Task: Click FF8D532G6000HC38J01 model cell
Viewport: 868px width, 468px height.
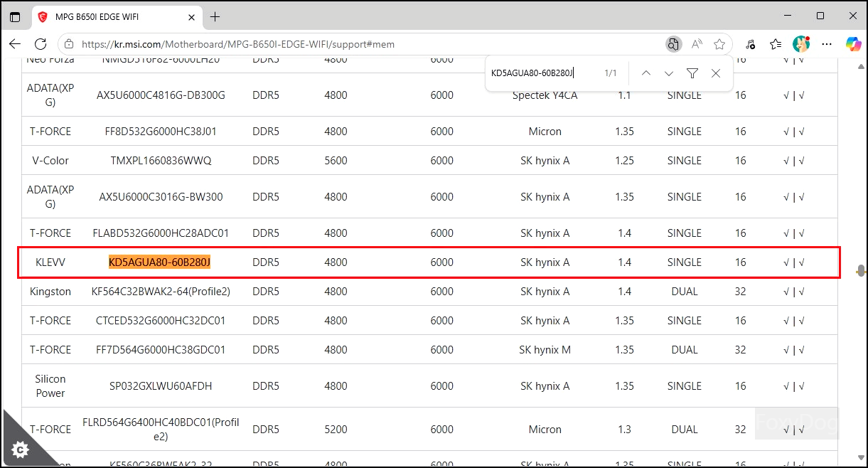Action: click(161, 132)
